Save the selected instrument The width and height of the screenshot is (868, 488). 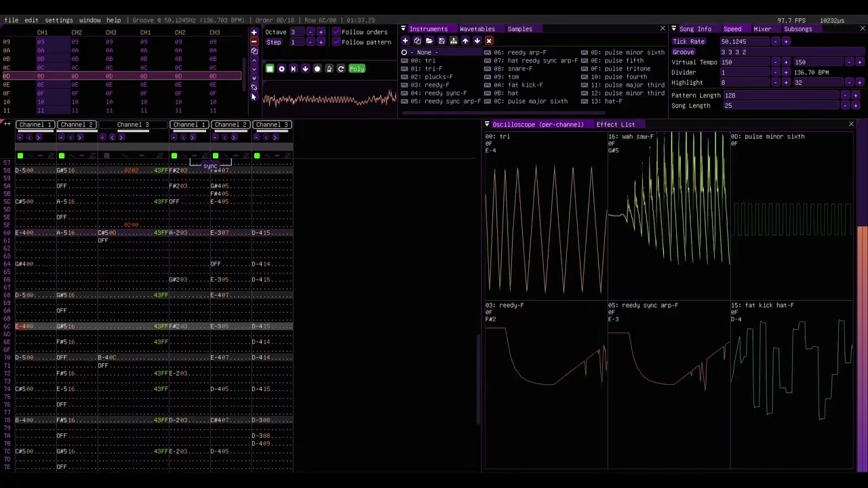coord(441,41)
